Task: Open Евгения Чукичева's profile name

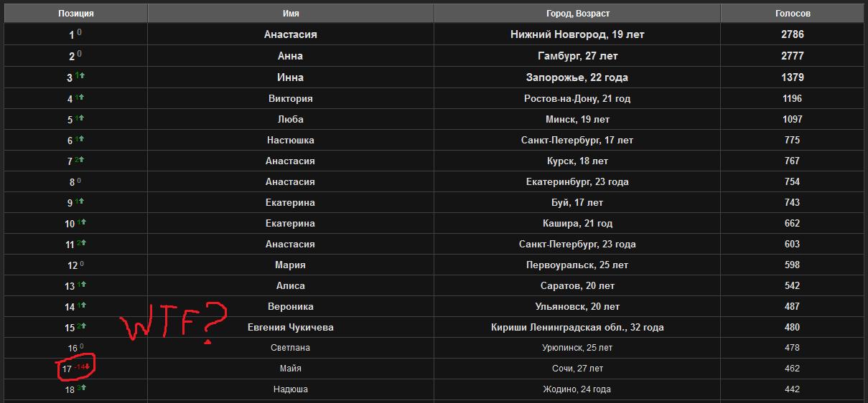Action: [x=290, y=327]
